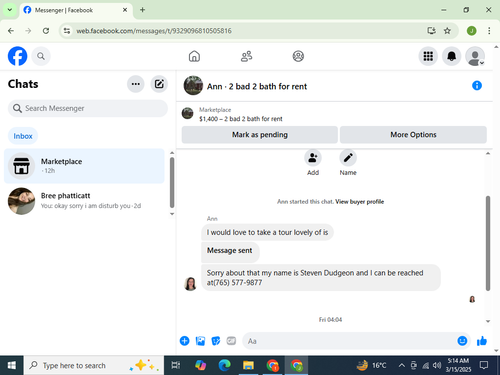Viewport: 500px width, 375px height.
Task: Open View buyer profile link
Action: [359, 202]
